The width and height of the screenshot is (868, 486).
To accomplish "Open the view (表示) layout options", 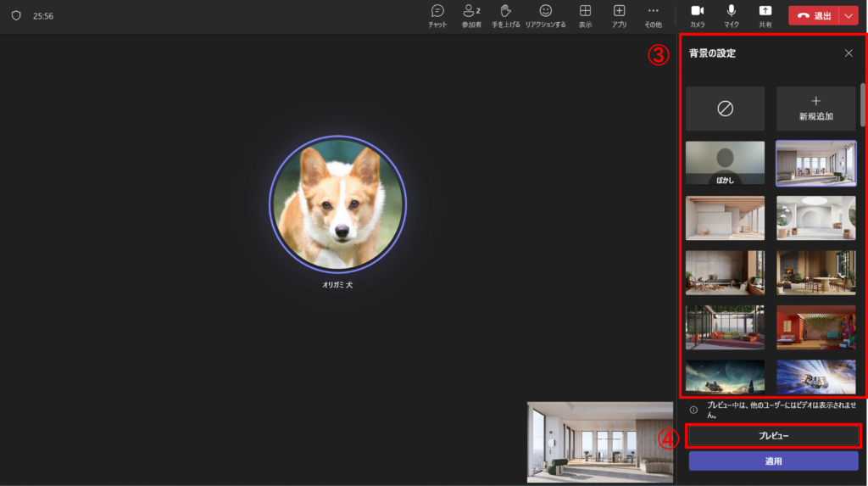I will coord(585,15).
